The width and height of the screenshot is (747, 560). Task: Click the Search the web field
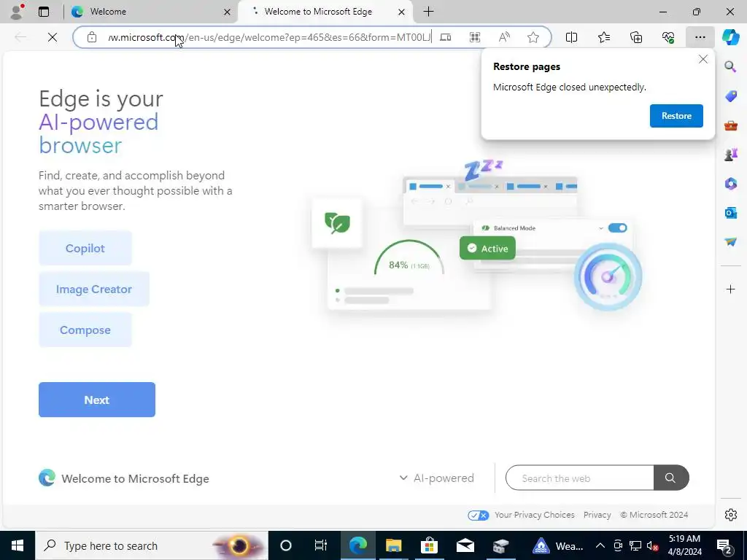(579, 478)
